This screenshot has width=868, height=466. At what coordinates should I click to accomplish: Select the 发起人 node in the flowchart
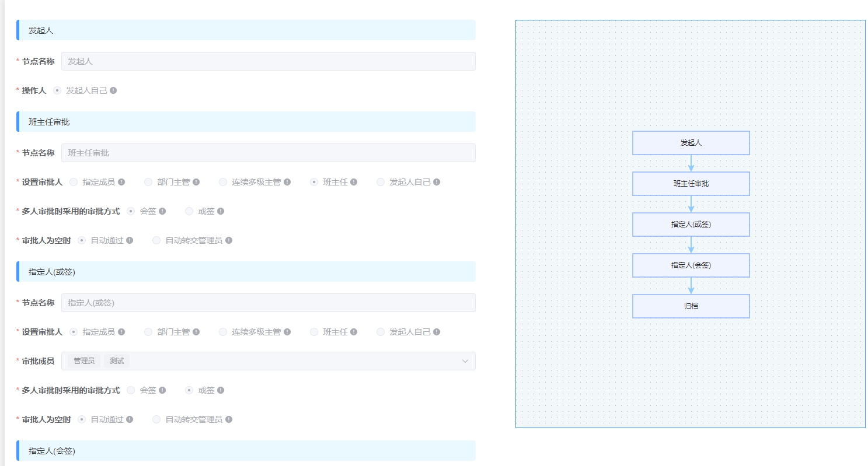[691, 143]
